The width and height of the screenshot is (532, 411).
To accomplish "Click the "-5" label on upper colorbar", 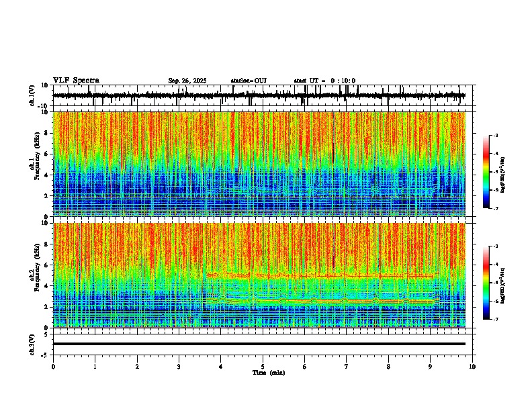I will (x=495, y=172).
